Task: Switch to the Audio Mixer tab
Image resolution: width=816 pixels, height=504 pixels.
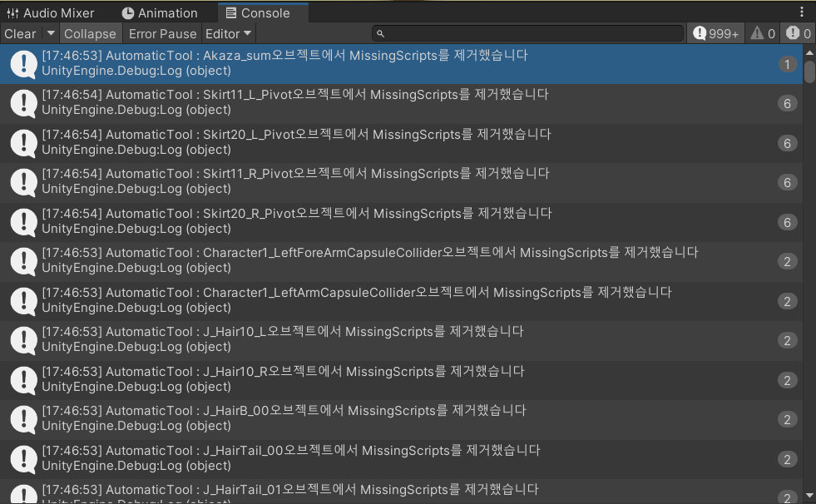Action: tap(52, 12)
